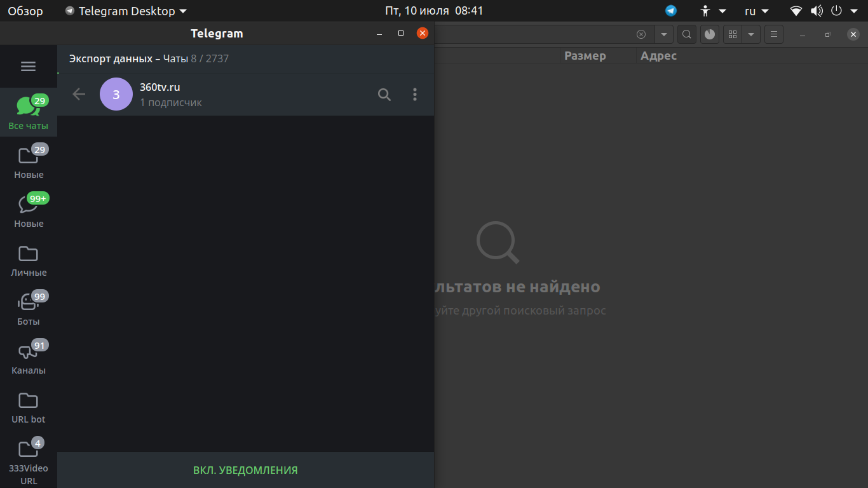Click the volume icon in the top bar
This screenshot has height=488, width=868.
817,11
